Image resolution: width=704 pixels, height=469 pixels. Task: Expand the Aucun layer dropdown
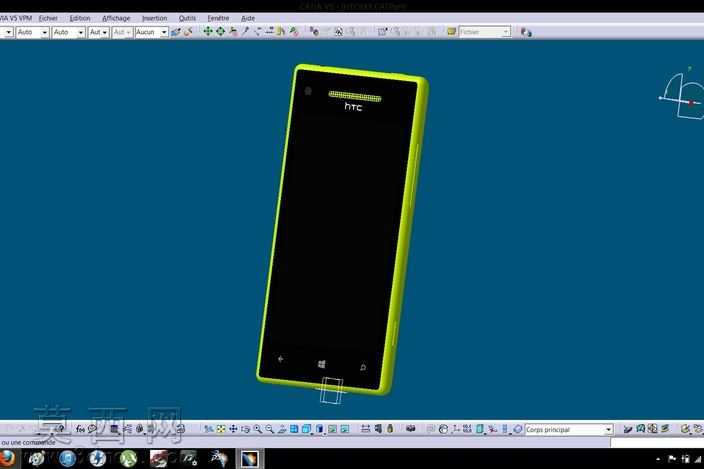point(164,32)
